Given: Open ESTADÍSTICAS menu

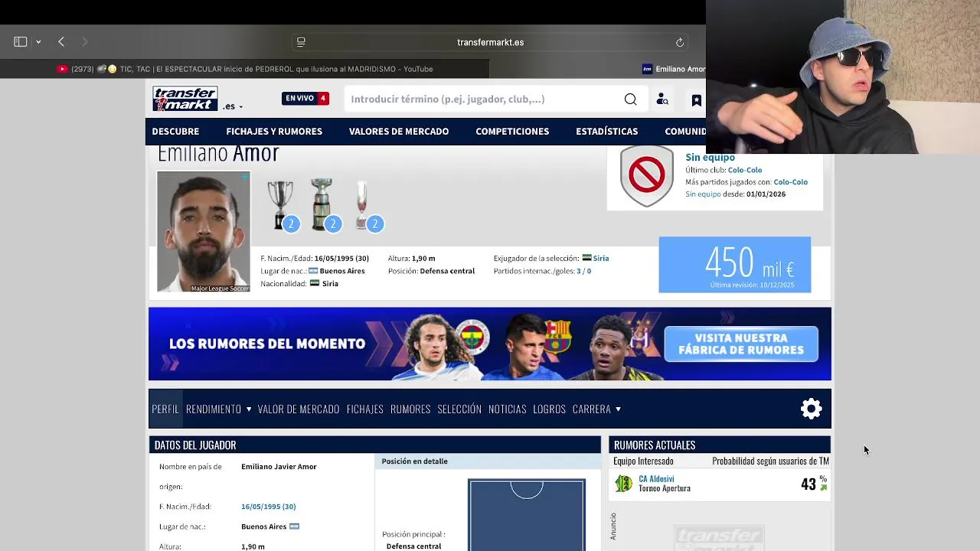Looking at the screenshot, I should 606,132.
